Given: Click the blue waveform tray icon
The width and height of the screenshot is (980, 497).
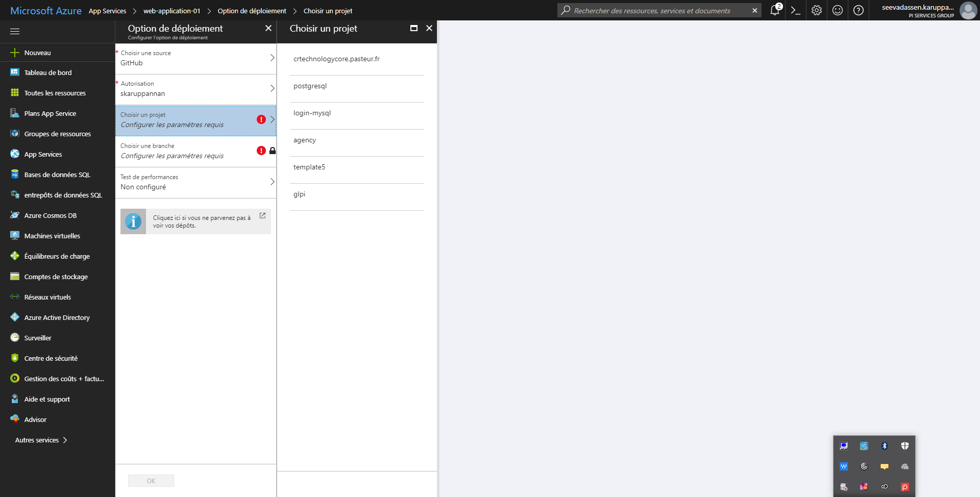Looking at the screenshot, I should pos(844,466).
